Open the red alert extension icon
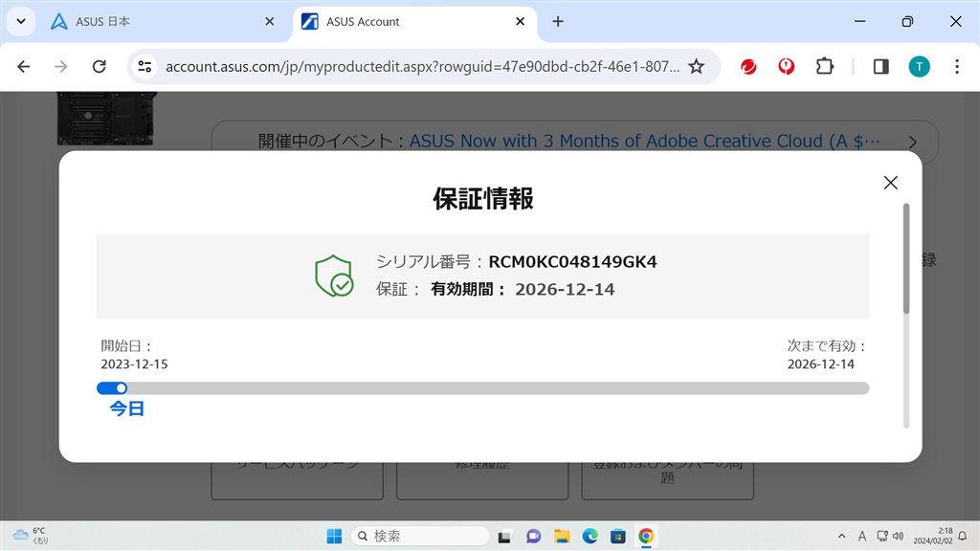 787,66
